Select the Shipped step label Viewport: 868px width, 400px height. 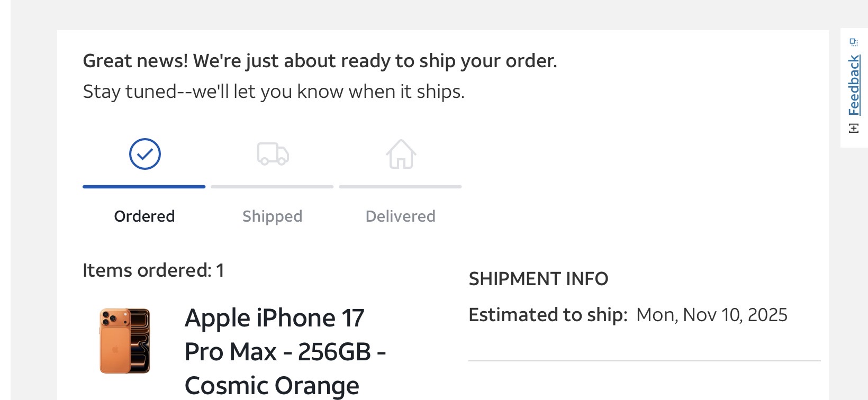(x=272, y=216)
